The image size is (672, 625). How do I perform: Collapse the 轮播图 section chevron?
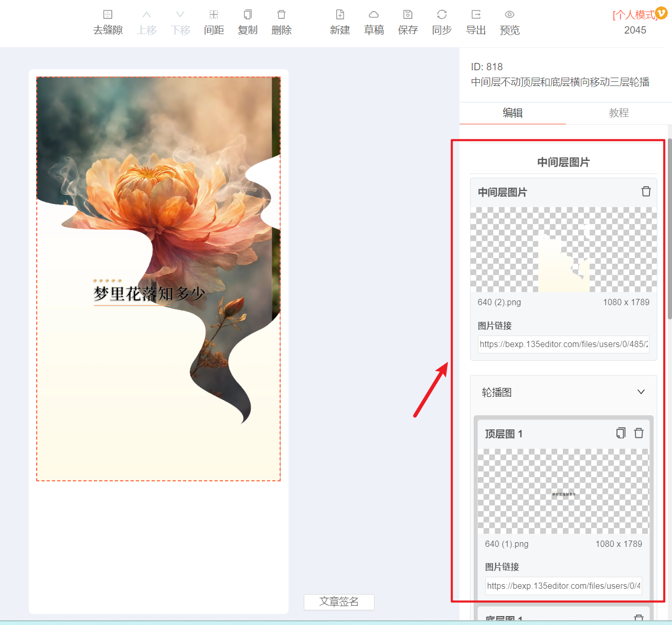(641, 392)
